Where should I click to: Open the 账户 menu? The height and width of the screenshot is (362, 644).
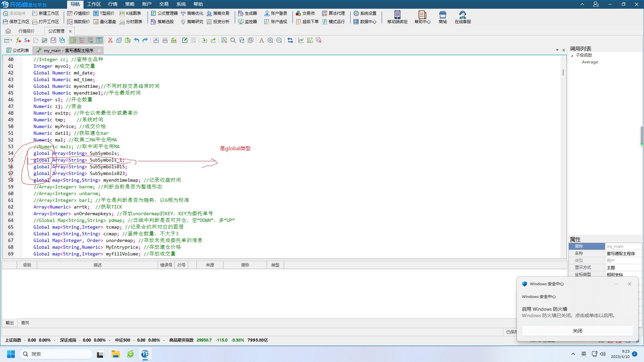click(x=147, y=4)
